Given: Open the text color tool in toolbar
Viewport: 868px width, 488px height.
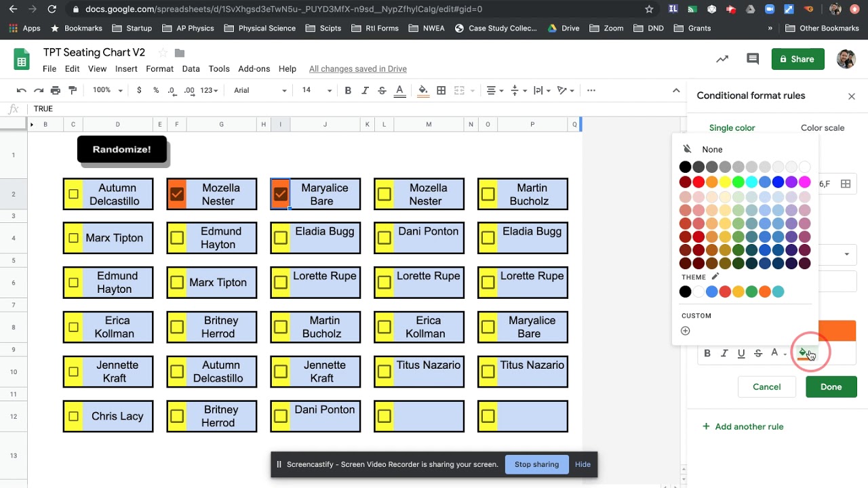Looking at the screenshot, I should click(400, 90).
